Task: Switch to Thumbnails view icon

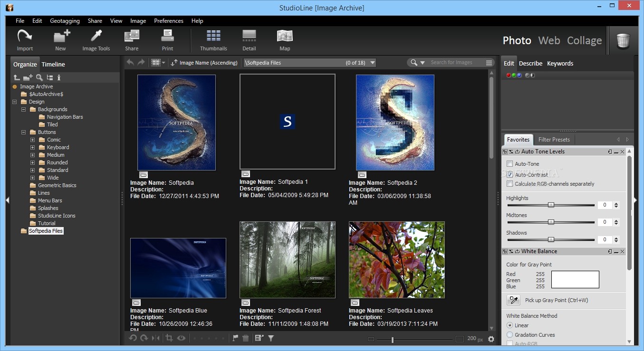Action: [x=213, y=36]
